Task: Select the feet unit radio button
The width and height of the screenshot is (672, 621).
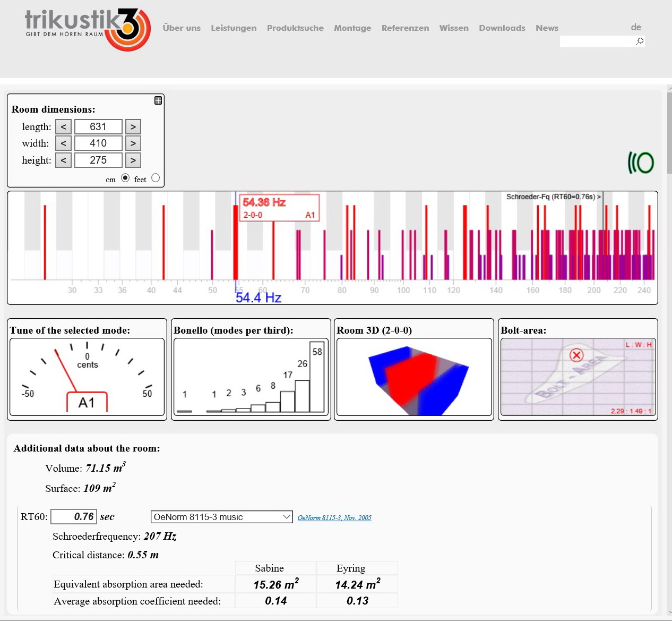Action: [156, 178]
